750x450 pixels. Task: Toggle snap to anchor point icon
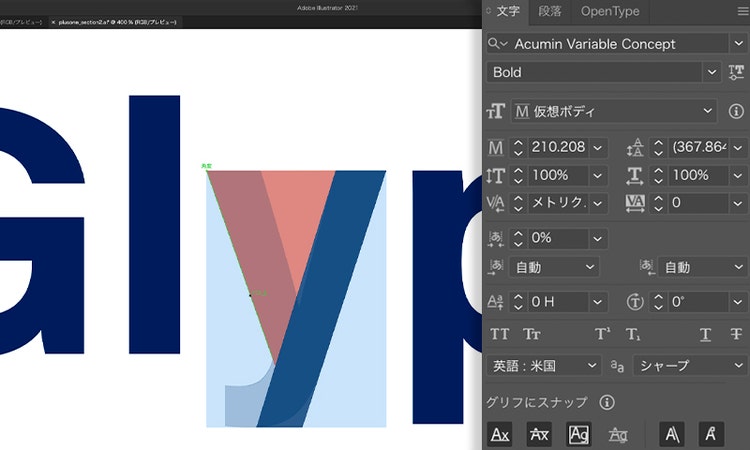pos(711,434)
